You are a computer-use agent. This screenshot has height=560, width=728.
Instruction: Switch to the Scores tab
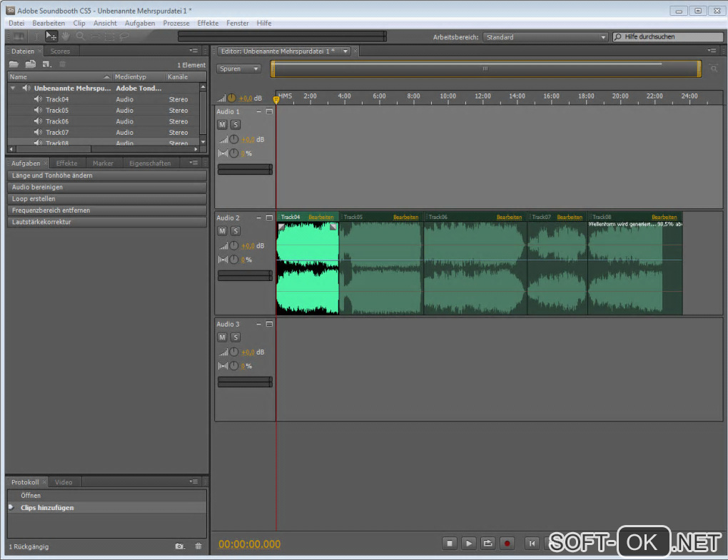pos(61,51)
